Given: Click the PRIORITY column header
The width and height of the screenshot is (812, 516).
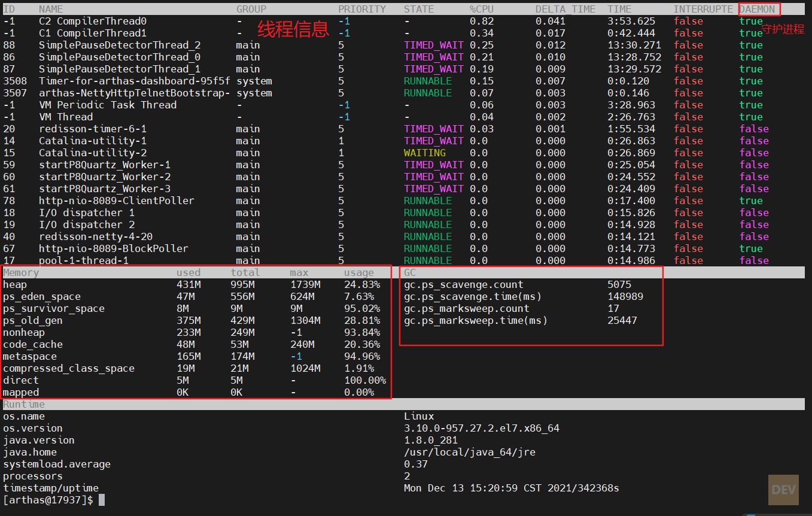Looking at the screenshot, I should [362, 9].
